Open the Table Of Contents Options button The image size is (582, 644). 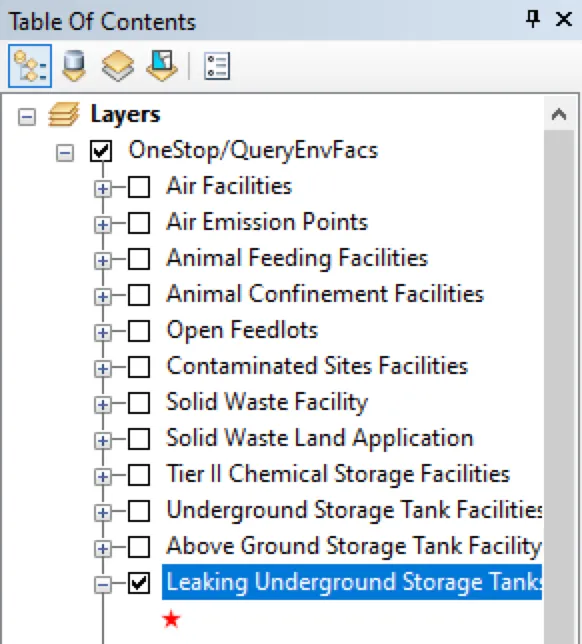(x=217, y=66)
